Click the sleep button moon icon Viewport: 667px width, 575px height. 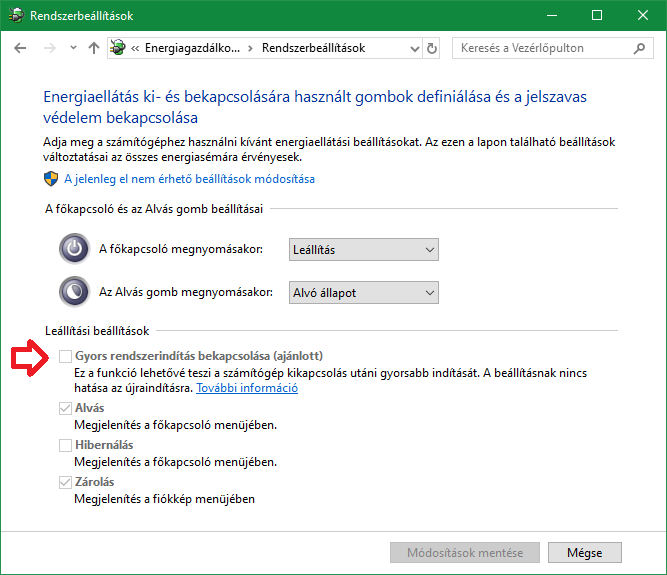(x=74, y=292)
